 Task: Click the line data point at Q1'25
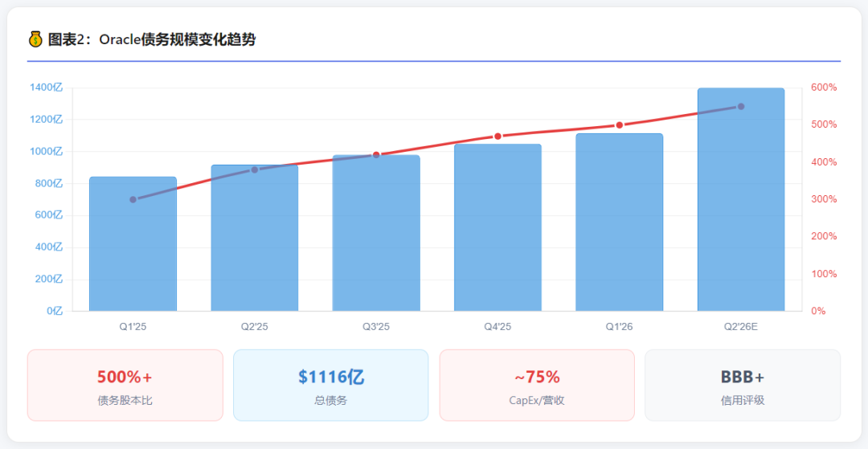133,200
